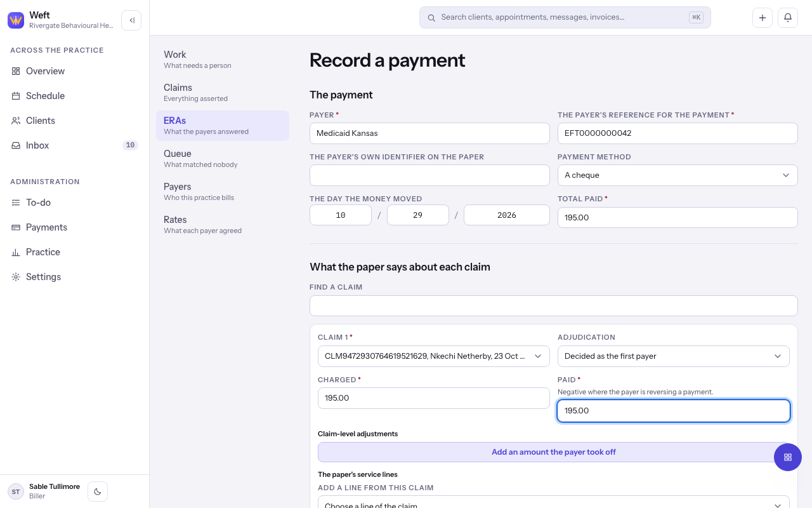This screenshot has width=812, height=508.
Task: Open the Rates section
Action: [223, 225]
